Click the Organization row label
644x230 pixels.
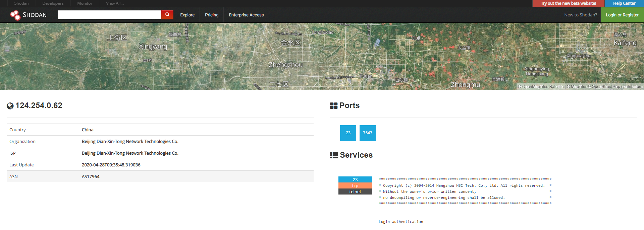(x=22, y=142)
